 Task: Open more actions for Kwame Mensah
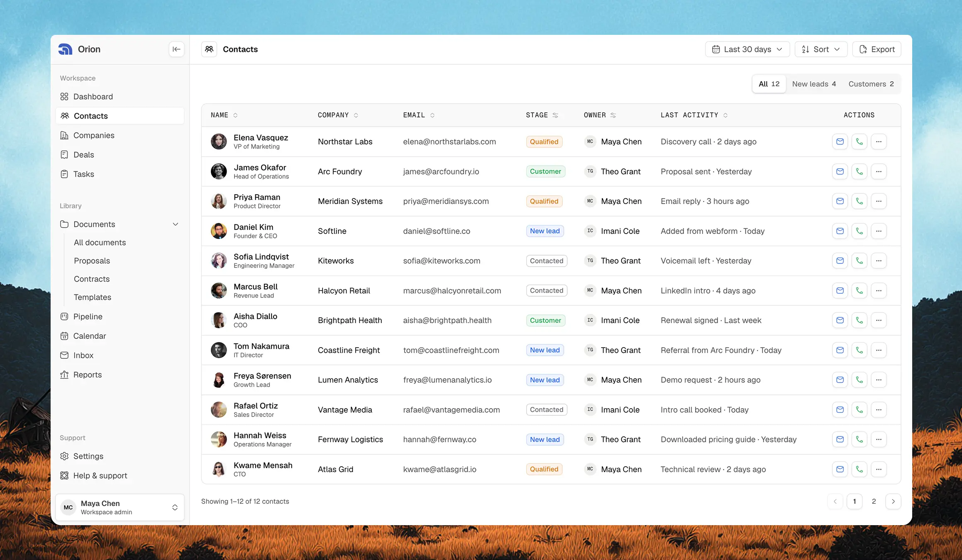[x=879, y=469]
